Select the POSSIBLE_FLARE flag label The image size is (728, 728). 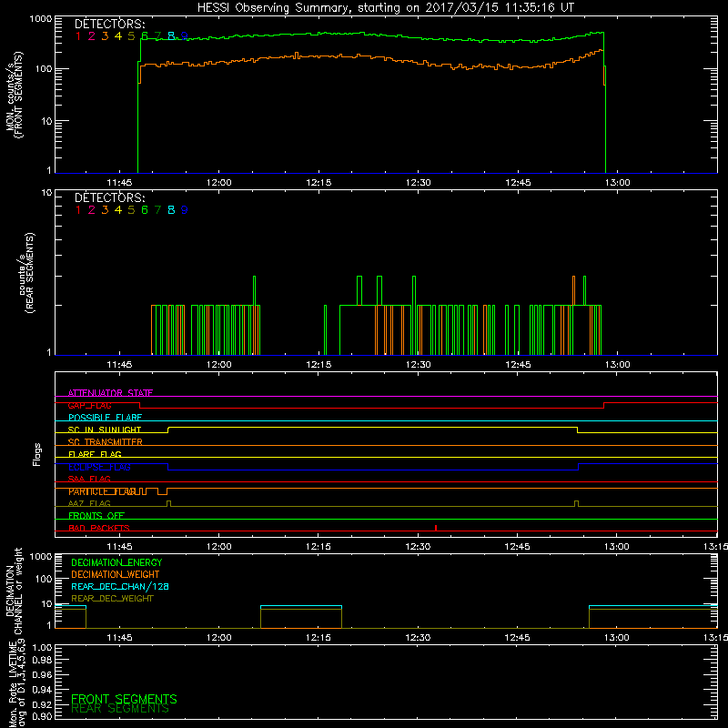(x=105, y=418)
